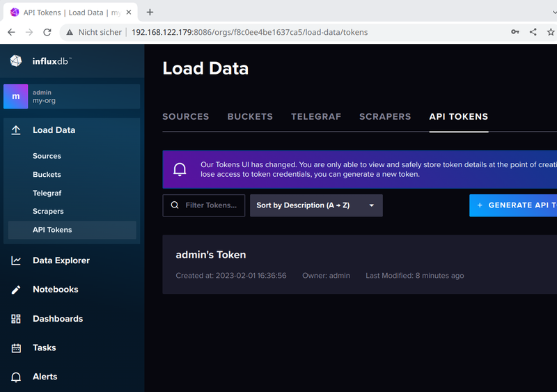
Task: Click the Alerts bell icon in sidebar
Action: click(x=16, y=377)
